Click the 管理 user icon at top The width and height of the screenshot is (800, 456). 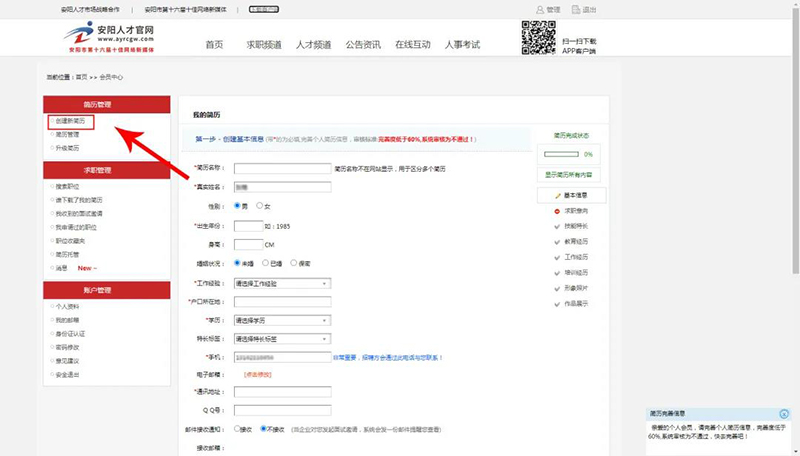541,9
